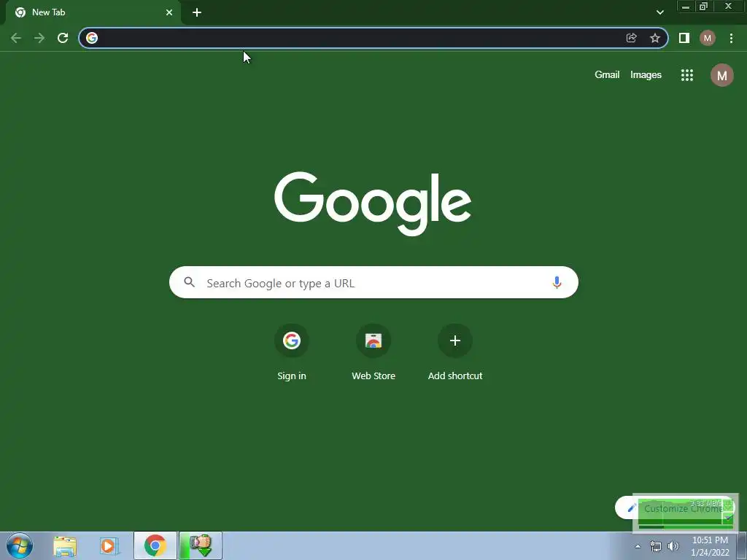Click the Customize Chrome button

tap(675, 508)
